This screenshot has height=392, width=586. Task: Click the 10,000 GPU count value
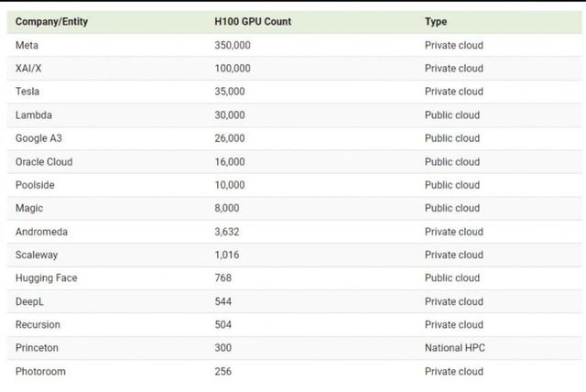(230, 185)
